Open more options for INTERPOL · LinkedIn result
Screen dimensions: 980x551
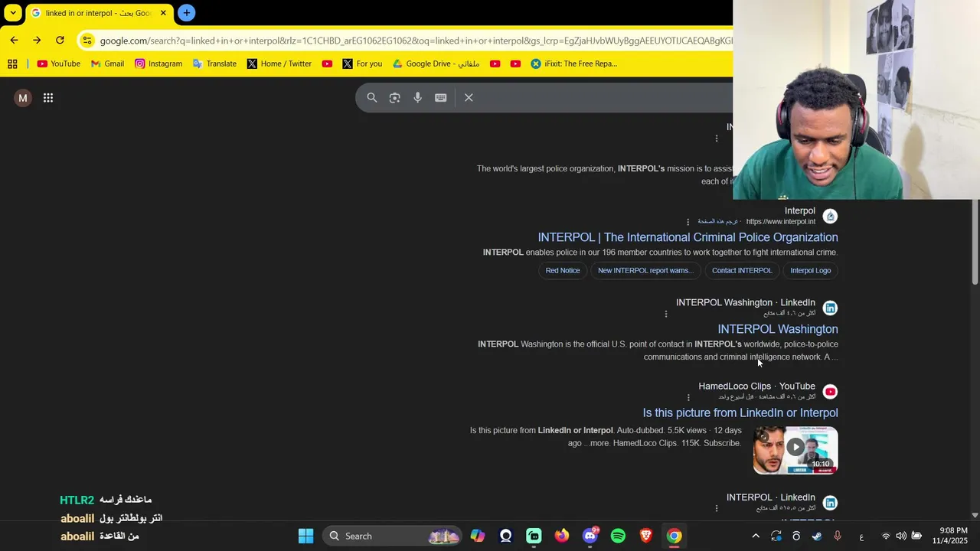tap(717, 508)
